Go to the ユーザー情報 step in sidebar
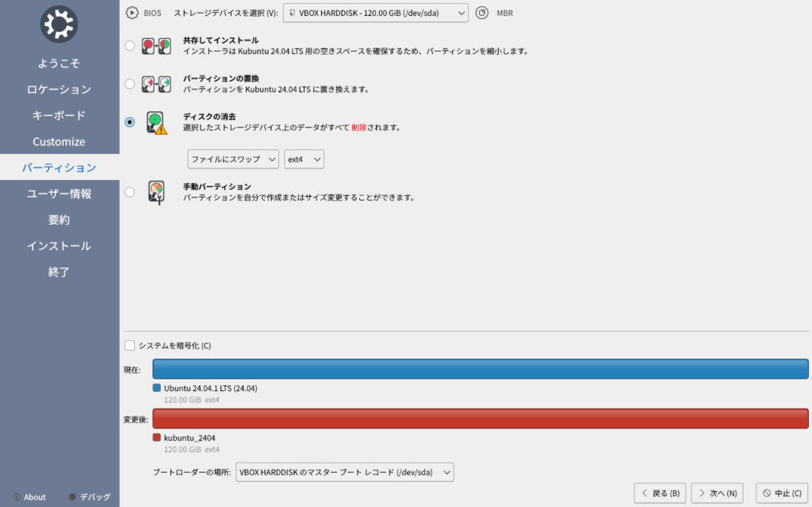The width and height of the screenshot is (812, 507). [59, 194]
